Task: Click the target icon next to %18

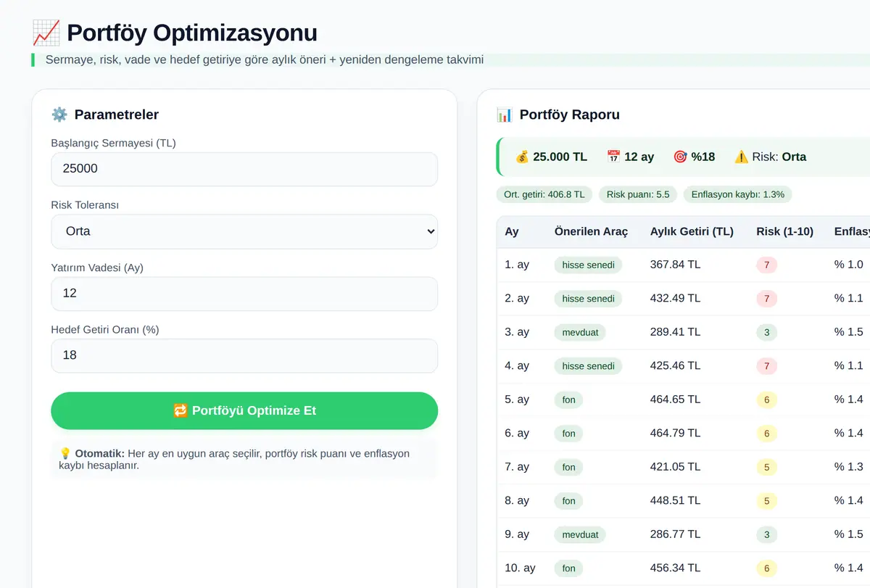Action: click(680, 157)
